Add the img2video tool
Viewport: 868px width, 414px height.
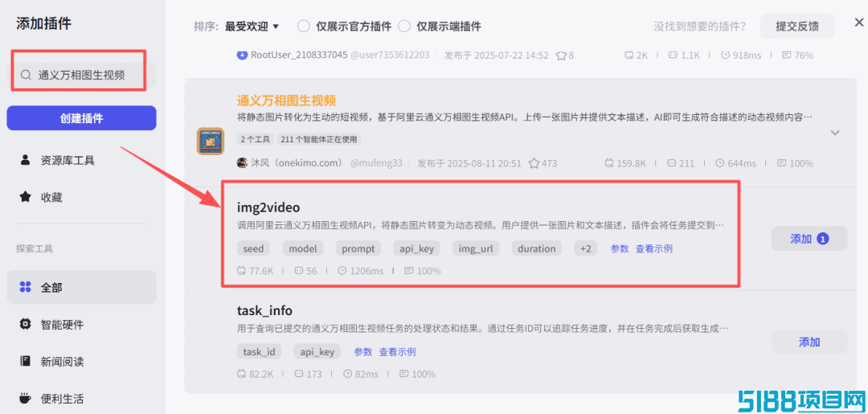click(809, 239)
